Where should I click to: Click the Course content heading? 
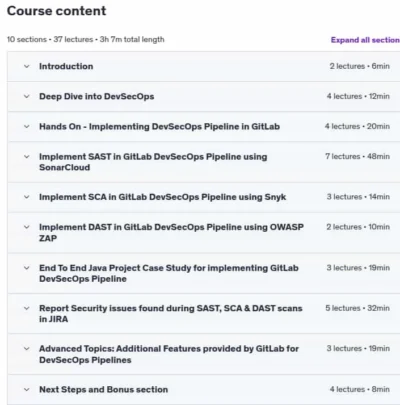point(57,11)
